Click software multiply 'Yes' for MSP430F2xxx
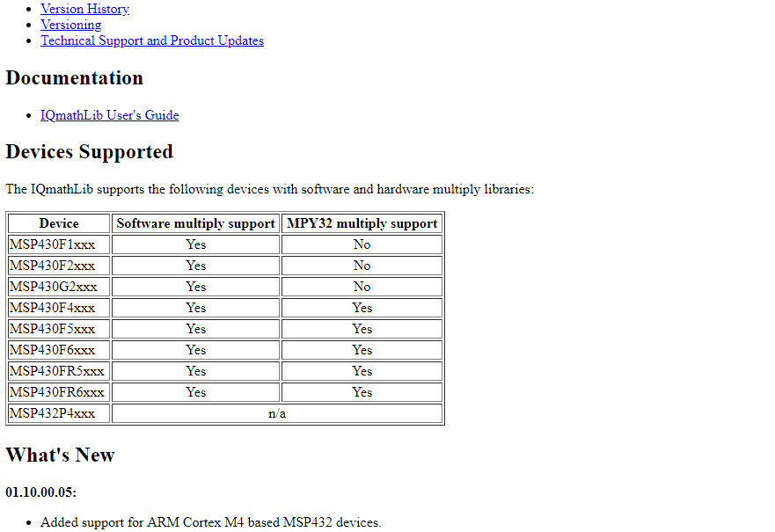This screenshot has width=775, height=532. point(195,266)
